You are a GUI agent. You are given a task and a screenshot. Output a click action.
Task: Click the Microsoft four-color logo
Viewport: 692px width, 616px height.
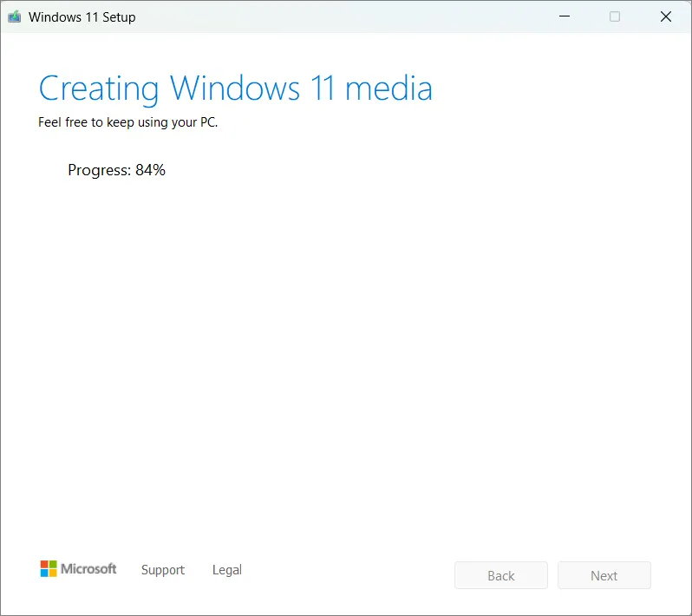pos(49,569)
